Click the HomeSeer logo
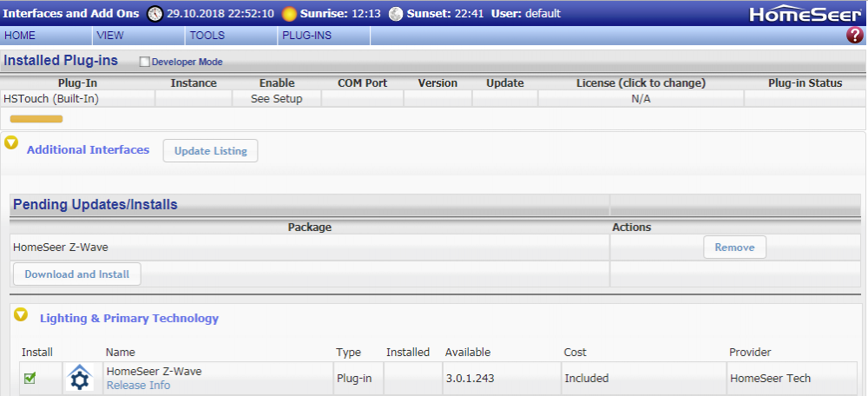This screenshot has width=868, height=396. pos(806,14)
